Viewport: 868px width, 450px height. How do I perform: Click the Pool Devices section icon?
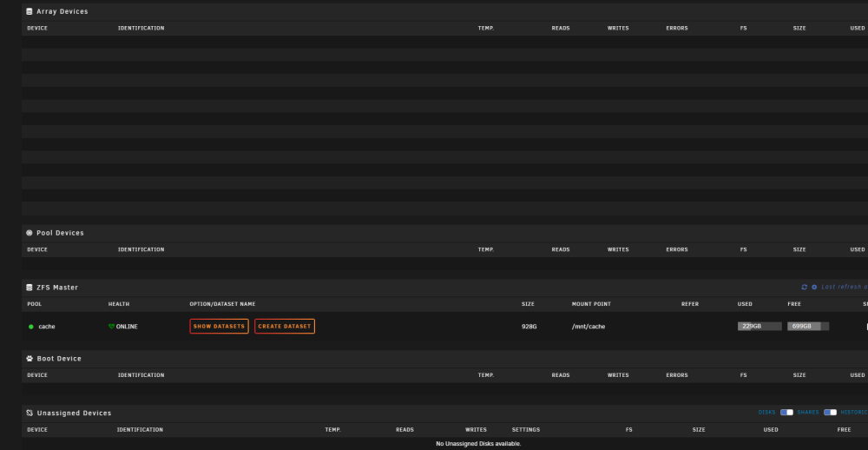click(30, 233)
